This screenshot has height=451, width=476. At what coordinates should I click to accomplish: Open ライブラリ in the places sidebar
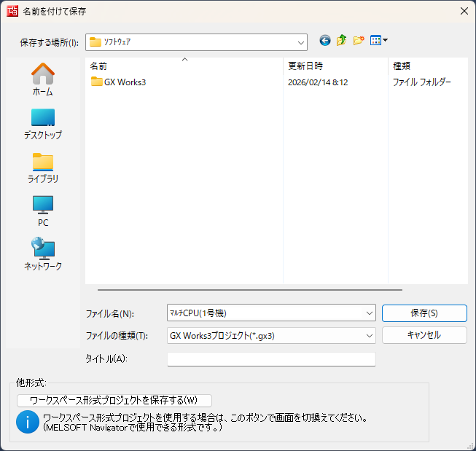43,168
